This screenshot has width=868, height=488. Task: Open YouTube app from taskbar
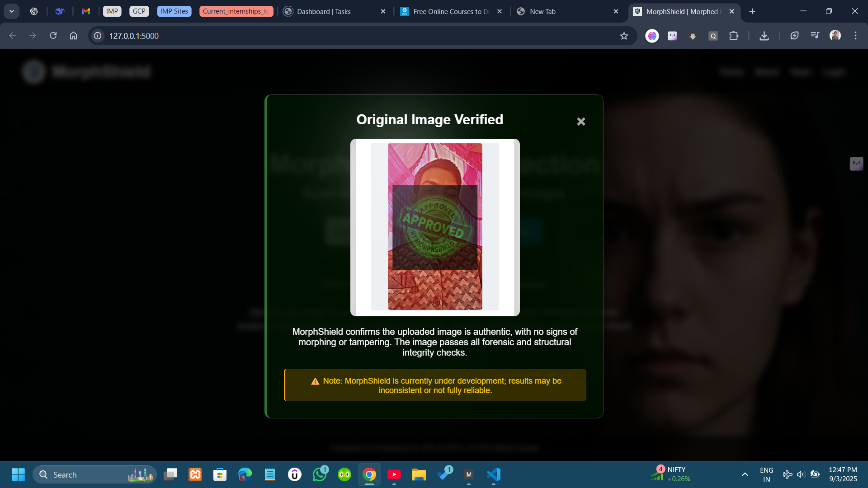point(394,474)
